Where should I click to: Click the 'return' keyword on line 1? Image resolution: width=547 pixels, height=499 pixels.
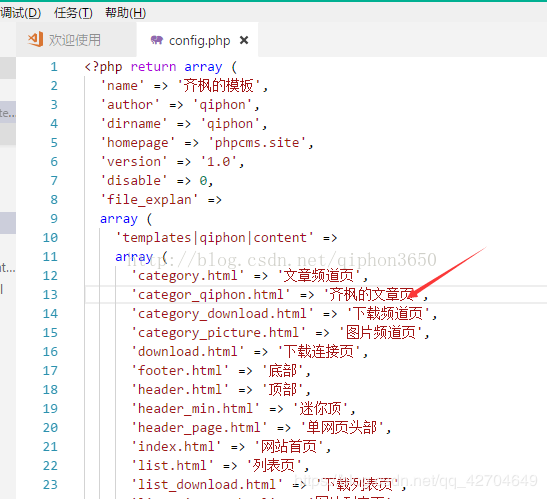point(153,67)
